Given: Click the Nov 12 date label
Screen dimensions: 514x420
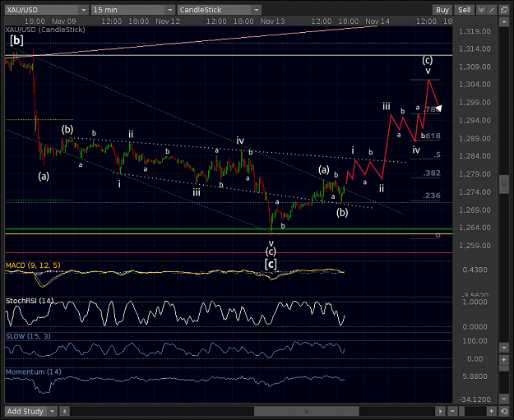Looking at the screenshot, I should (168, 21).
